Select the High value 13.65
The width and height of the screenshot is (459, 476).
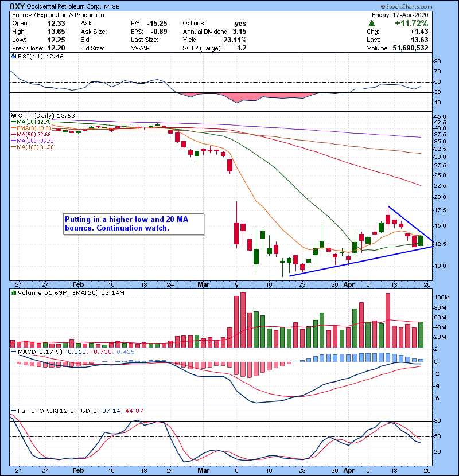56,32
